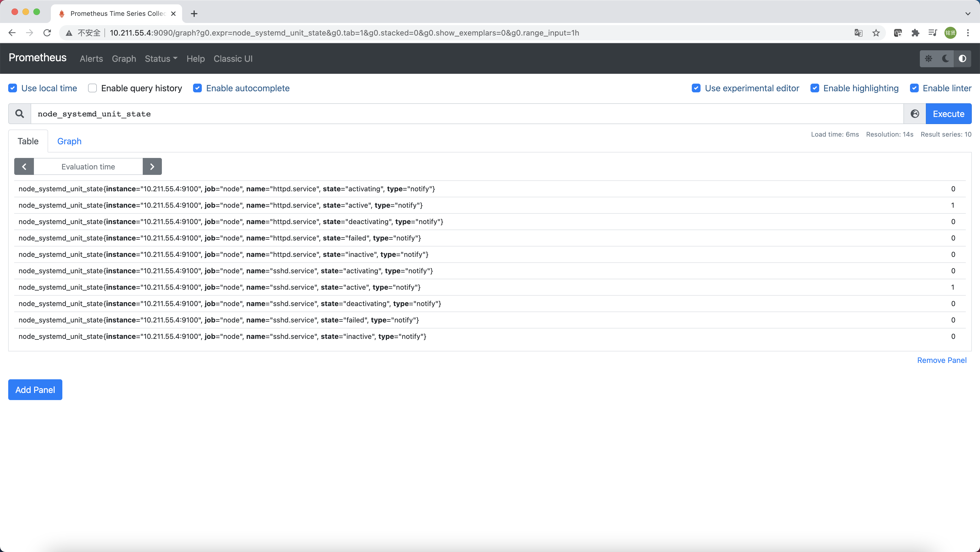This screenshot has height=552, width=980.
Task: Open the browser extensions puzzle icon
Action: (x=915, y=33)
